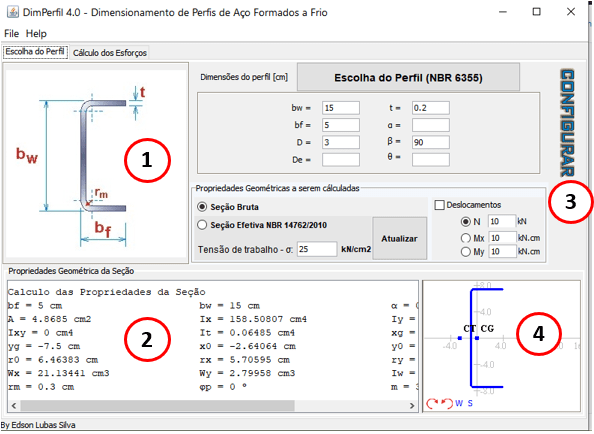Click the 'By Edson Lubas Silva' status text
594x434 pixels.
(38, 425)
